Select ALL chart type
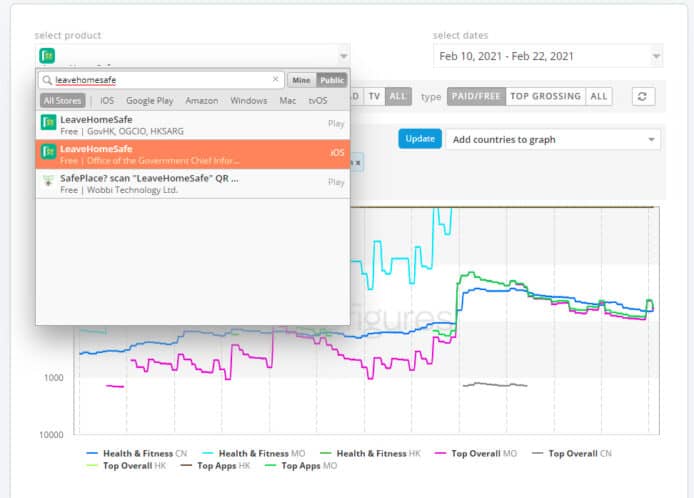The height and width of the screenshot is (498, 694). click(x=599, y=96)
